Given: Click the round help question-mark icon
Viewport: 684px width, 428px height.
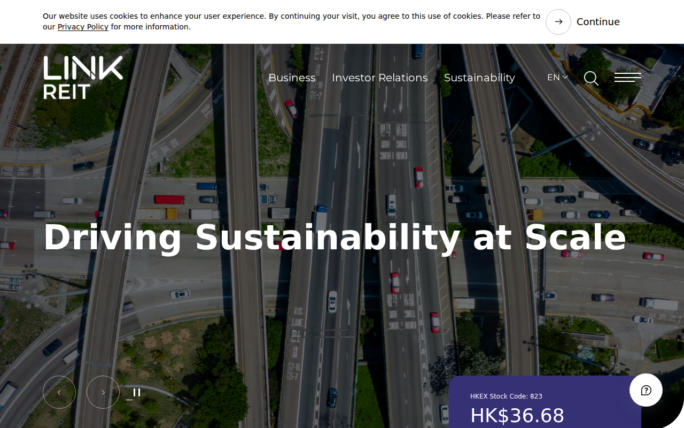Looking at the screenshot, I should click(x=646, y=390).
